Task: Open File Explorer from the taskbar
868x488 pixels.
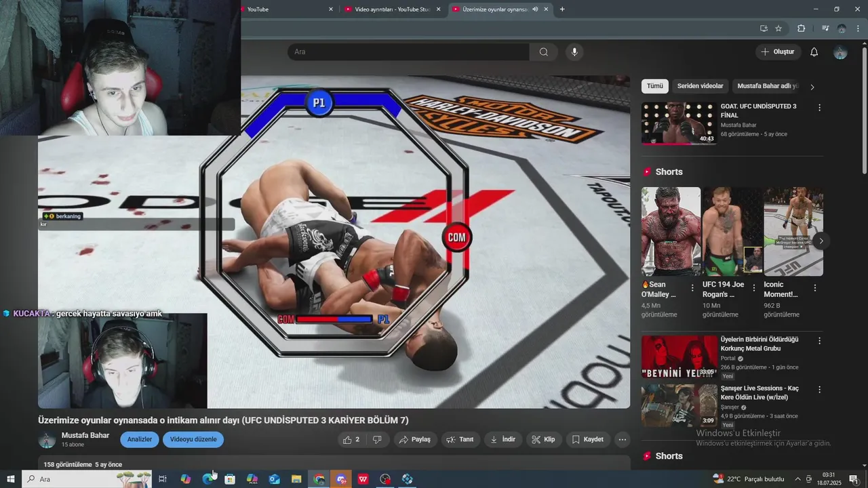Action: pyautogui.click(x=296, y=479)
